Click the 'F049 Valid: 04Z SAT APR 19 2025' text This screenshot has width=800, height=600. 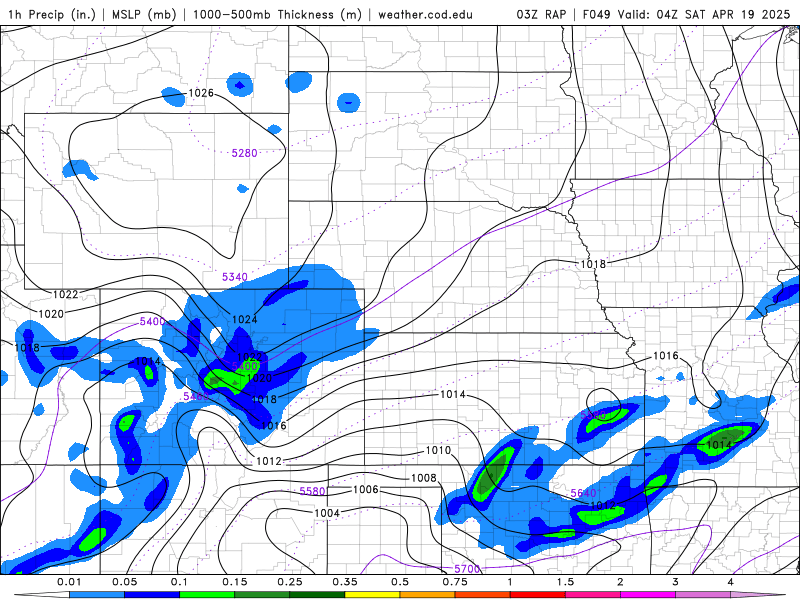click(686, 14)
